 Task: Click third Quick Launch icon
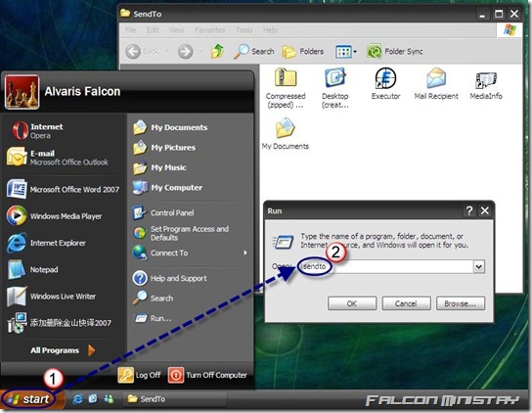pos(109,399)
